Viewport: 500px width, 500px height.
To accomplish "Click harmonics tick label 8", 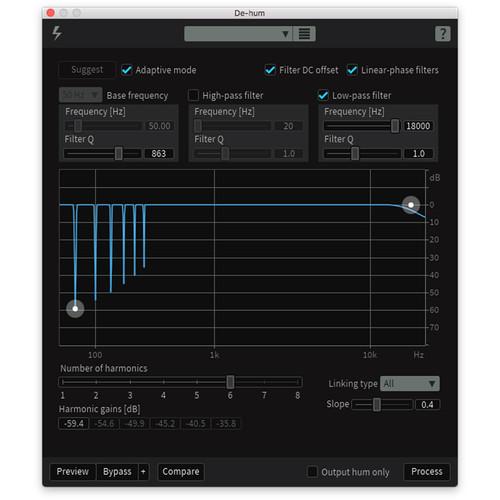I will pos(298,396).
